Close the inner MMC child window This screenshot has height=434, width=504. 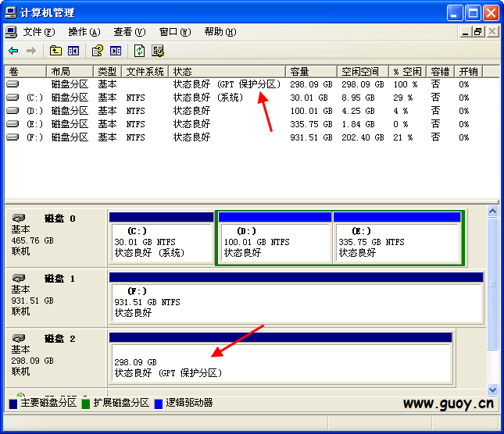coord(492,32)
